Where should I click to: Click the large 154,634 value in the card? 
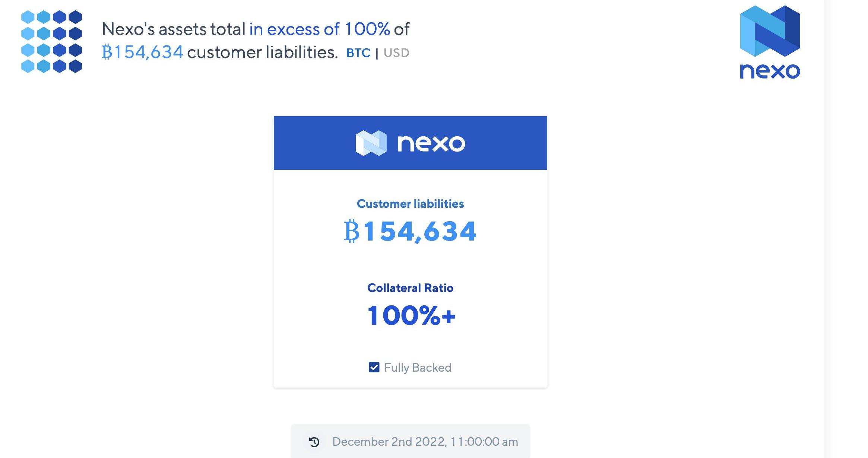420,231
